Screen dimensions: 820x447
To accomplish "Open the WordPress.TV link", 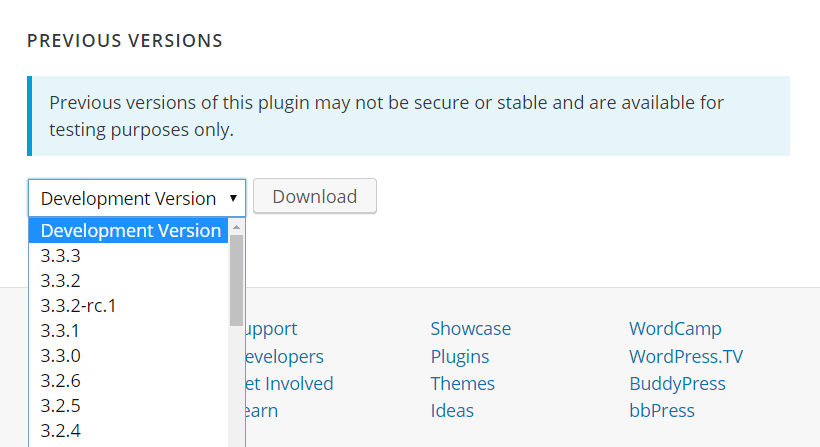I will [686, 356].
